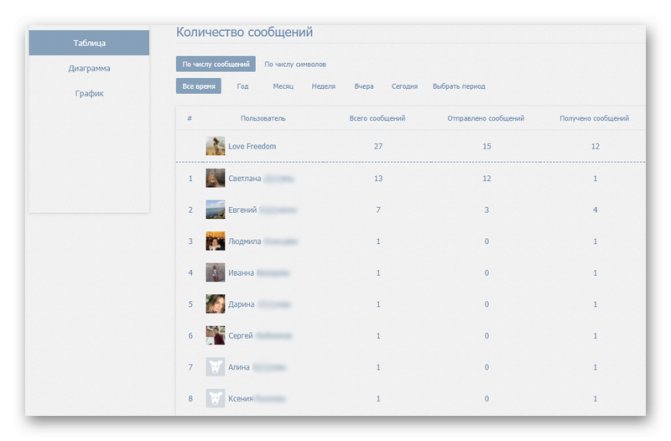This screenshot has width=671, height=441.
Task: Click Ксения's default placeholder avatar icon
Action: coord(215,398)
